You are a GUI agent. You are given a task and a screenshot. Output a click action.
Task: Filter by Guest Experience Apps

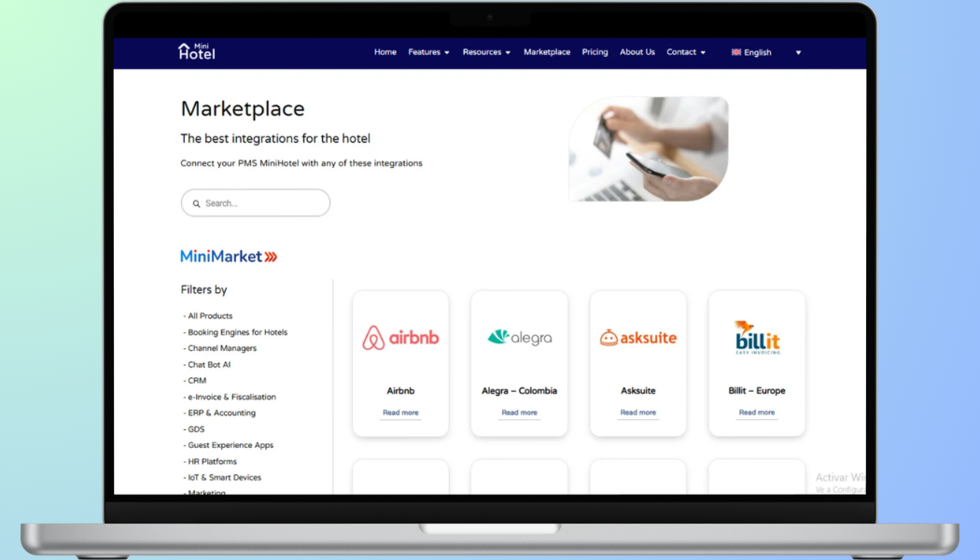pyautogui.click(x=229, y=445)
